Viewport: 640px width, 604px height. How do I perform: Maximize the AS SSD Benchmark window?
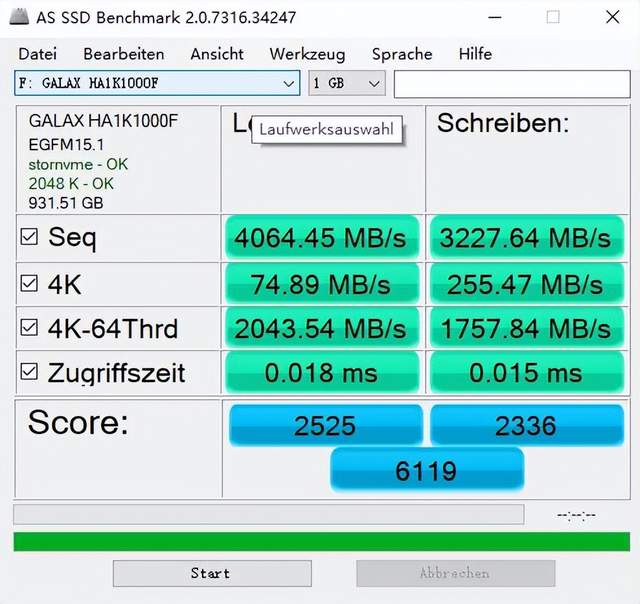pyautogui.click(x=553, y=17)
